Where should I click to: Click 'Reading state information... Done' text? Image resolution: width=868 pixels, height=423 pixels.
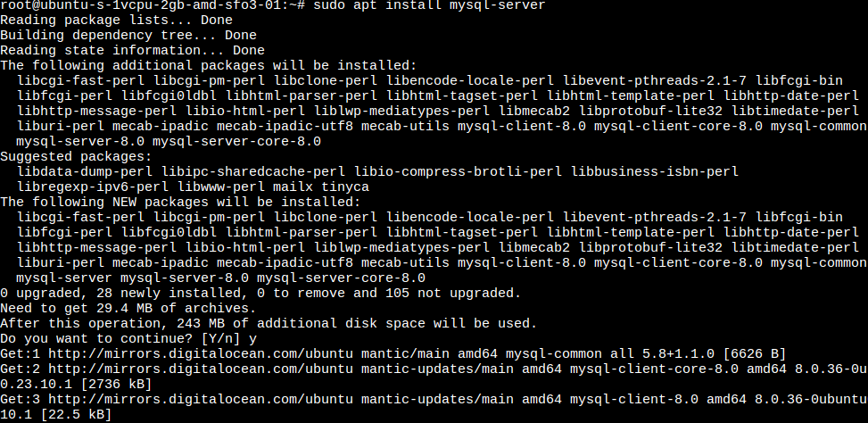click(132, 51)
